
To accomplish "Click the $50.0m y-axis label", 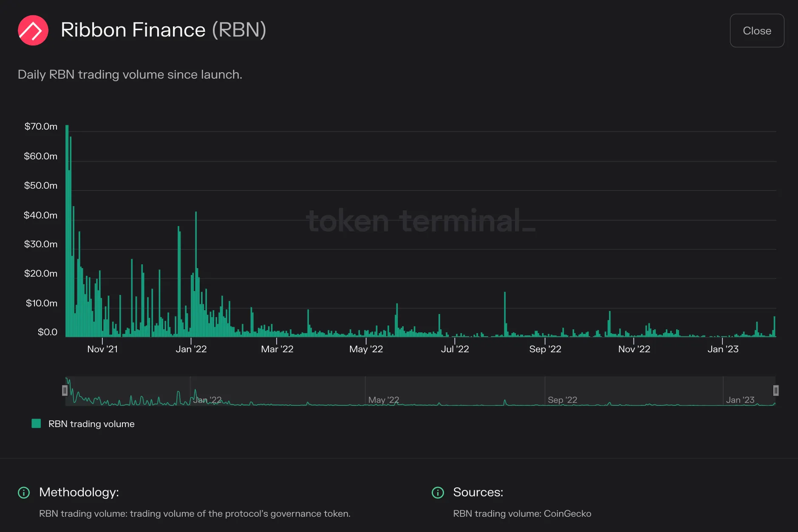I will click(40, 186).
